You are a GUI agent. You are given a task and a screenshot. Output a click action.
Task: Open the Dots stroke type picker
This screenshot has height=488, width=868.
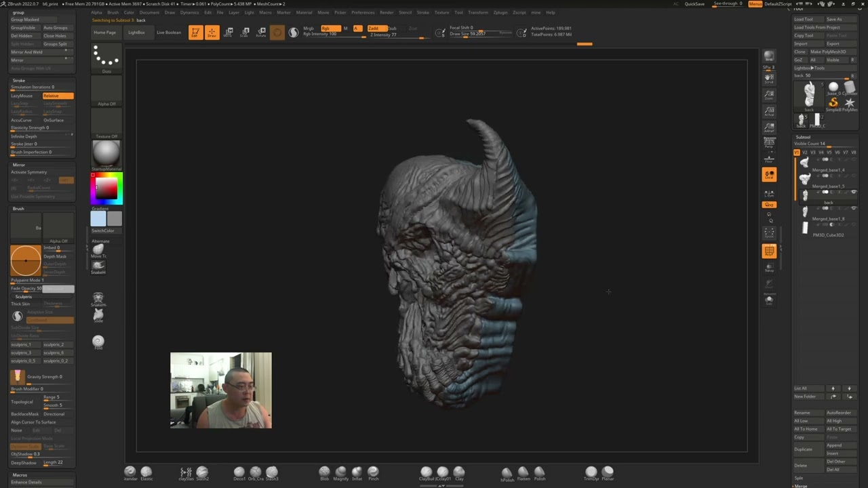click(x=106, y=58)
